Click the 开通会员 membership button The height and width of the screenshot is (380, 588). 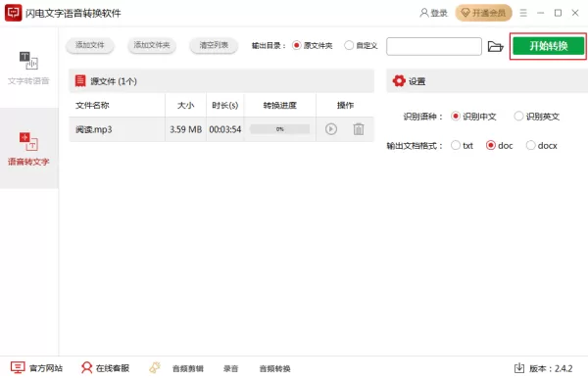click(483, 13)
